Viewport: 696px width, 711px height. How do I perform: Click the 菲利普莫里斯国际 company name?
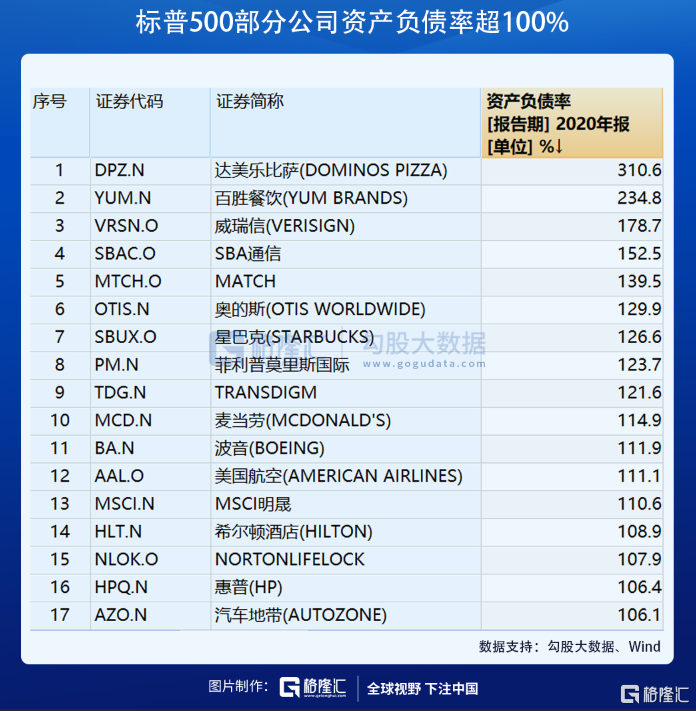(x=282, y=365)
